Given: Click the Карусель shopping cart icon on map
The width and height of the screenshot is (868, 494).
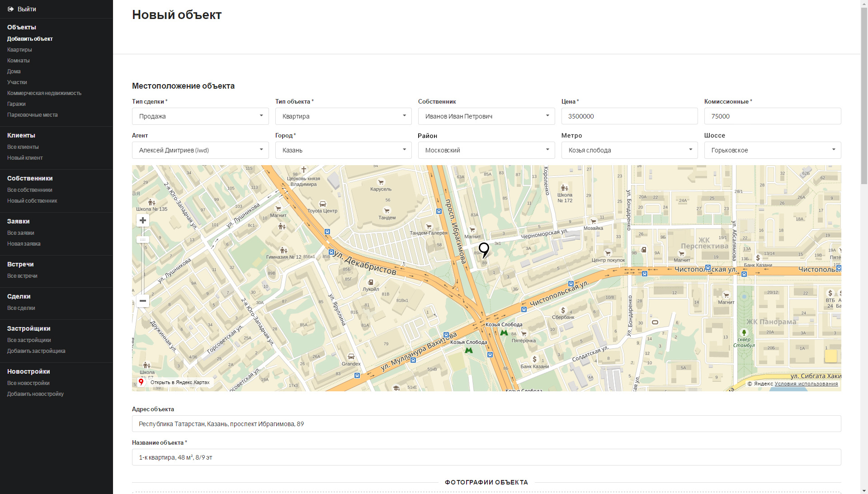Looking at the screenshot, I should click(381, 182).
